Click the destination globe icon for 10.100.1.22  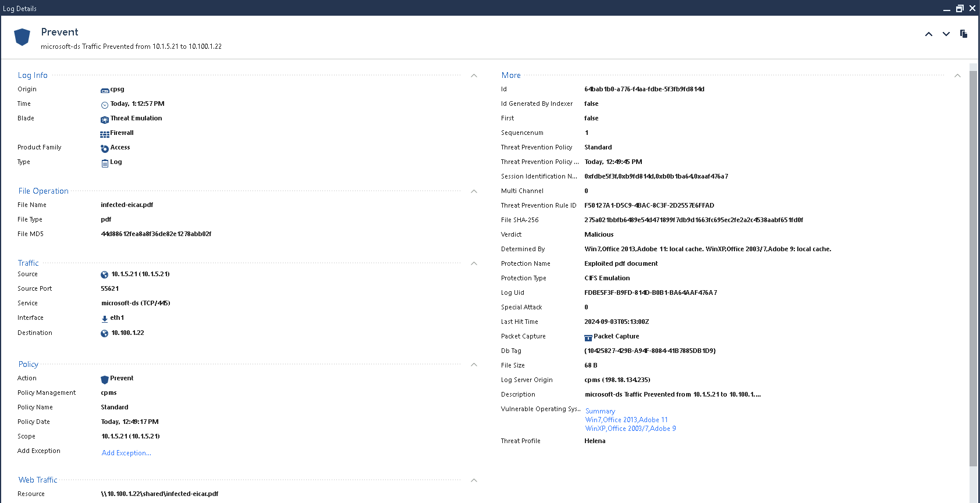tap(105, 334)
